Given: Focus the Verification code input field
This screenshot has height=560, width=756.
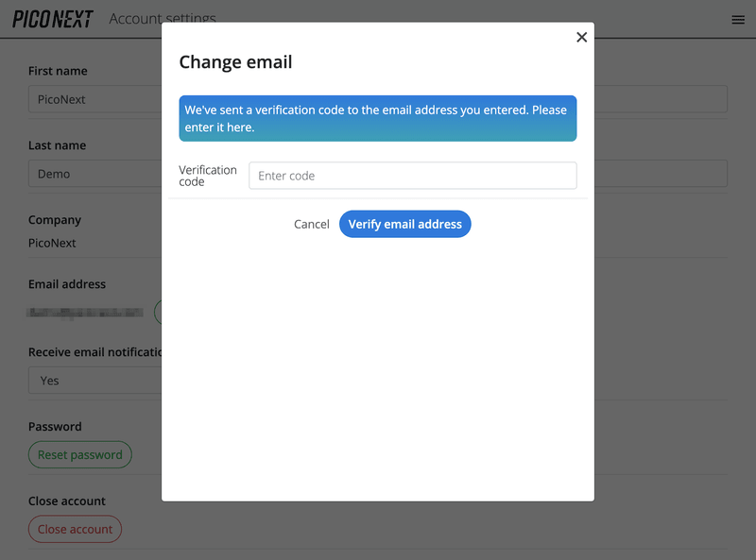Looking at the screenshot, I should [x=412, y=176].
